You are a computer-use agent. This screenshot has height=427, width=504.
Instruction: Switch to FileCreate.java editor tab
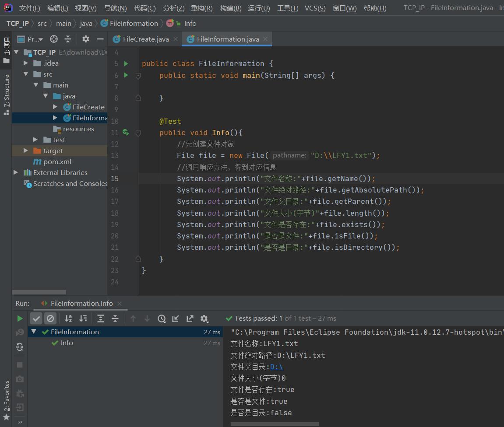tap(145, 39)
